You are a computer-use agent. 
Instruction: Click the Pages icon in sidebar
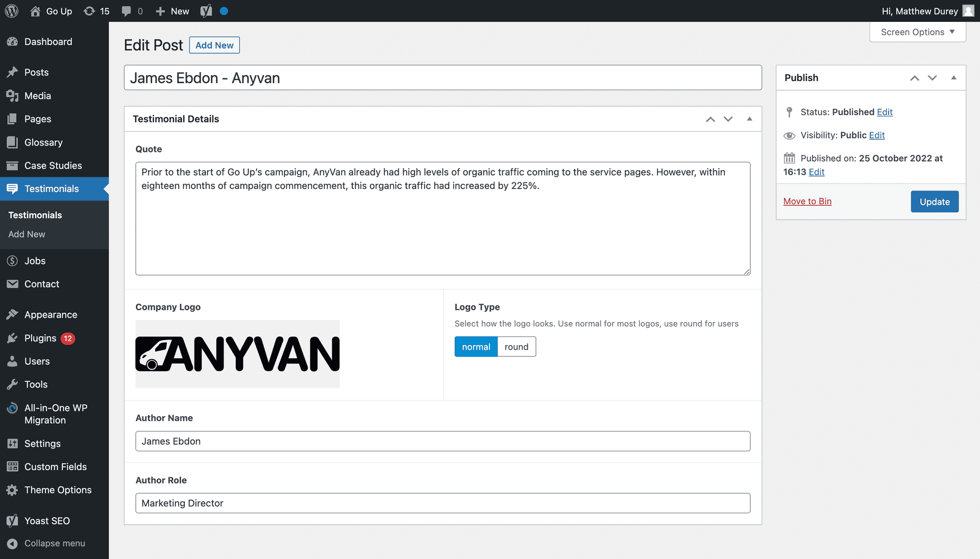pyautogui.click(x=12, y=119)
